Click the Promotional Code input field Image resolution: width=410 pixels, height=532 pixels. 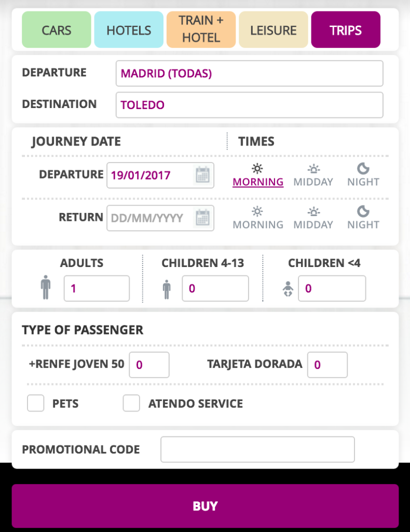tap(257, 449)
